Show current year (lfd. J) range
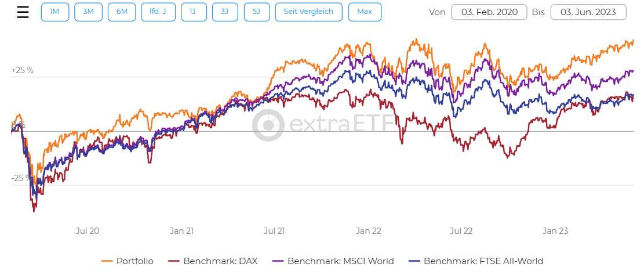 (x=158, y=12)
